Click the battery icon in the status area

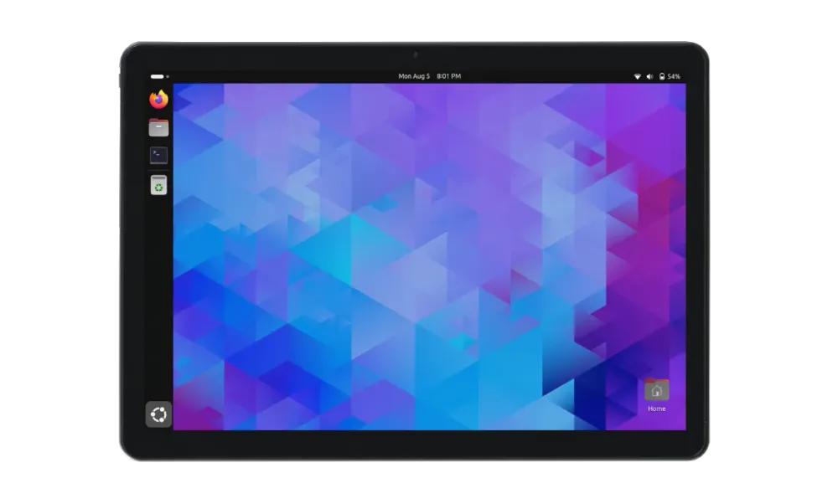(x=662, y=75)
